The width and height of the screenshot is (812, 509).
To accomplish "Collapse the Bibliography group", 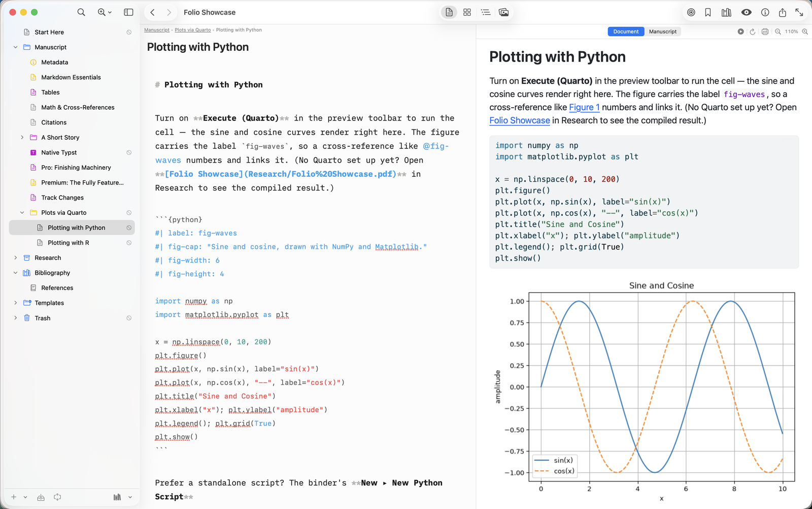I will coord(15,273).
